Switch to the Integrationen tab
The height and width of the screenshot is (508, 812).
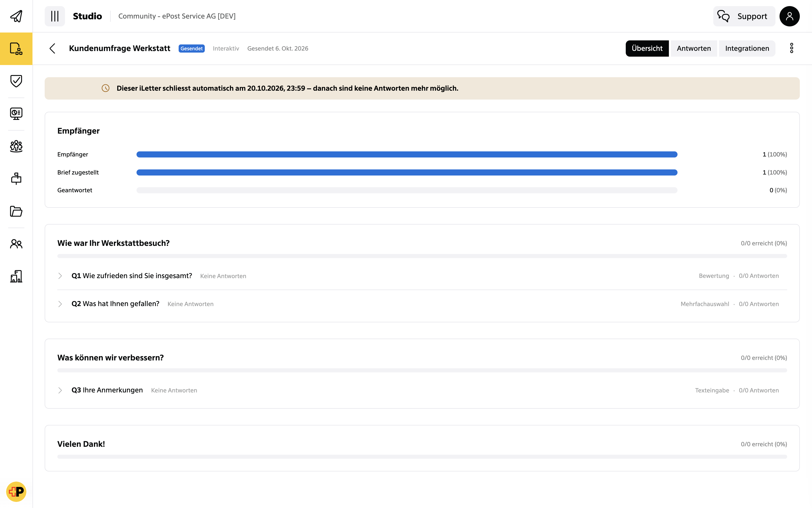747,48
